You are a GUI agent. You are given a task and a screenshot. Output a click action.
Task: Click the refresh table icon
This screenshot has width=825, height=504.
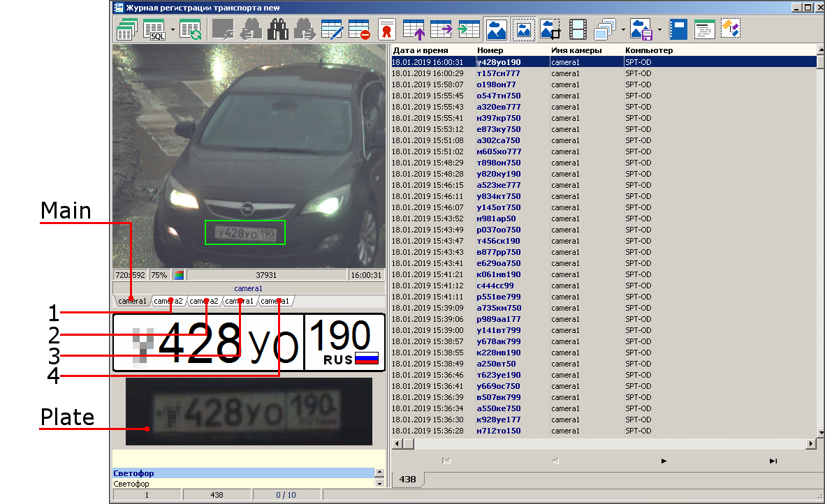tap(189, 29)
